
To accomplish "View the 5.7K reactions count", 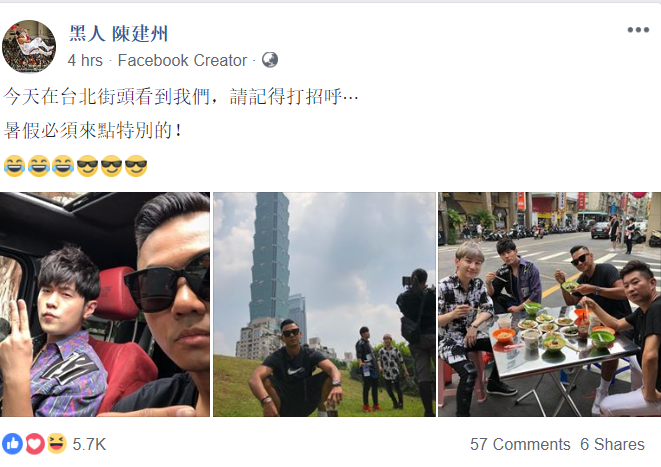I will [89, 444].
